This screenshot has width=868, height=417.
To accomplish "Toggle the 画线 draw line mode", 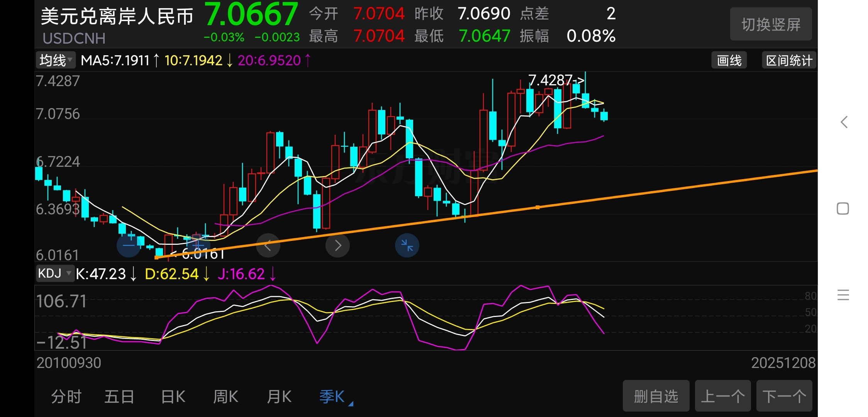I will (x=729, y=61).
